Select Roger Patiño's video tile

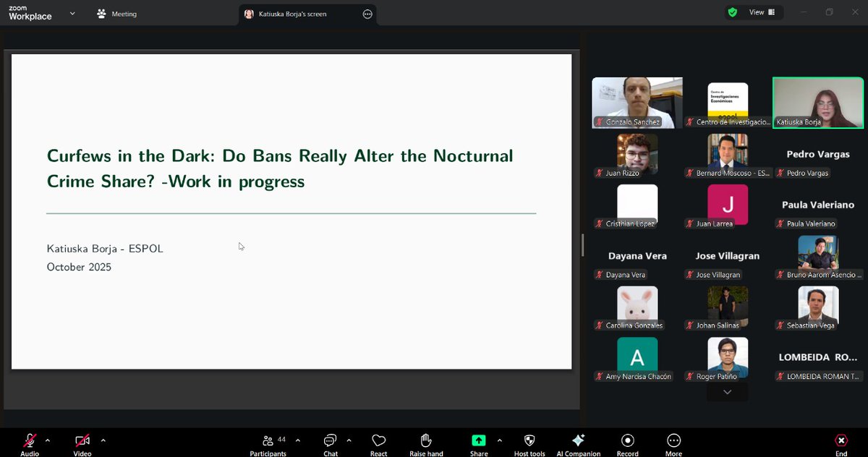[728, 357]
